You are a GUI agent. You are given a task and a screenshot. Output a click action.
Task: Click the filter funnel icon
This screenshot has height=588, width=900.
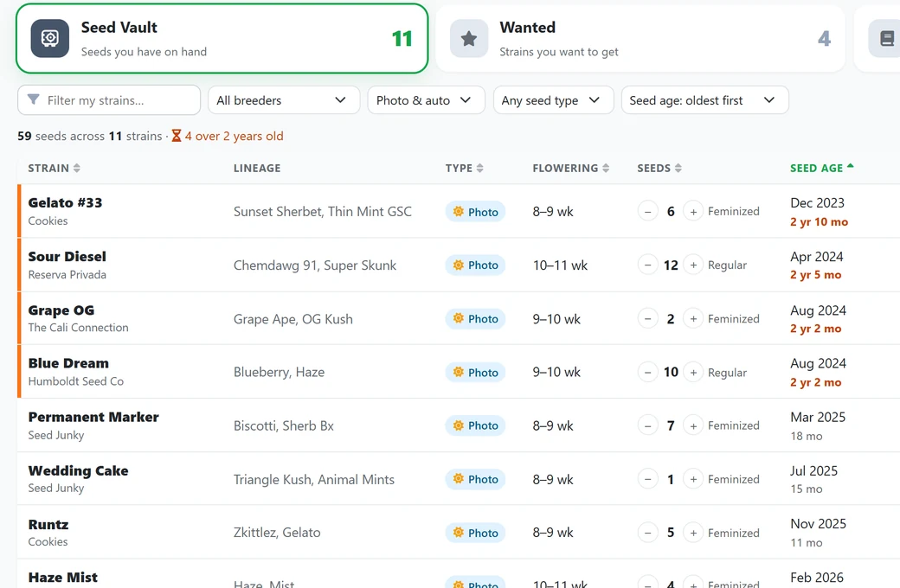point(34,99)
